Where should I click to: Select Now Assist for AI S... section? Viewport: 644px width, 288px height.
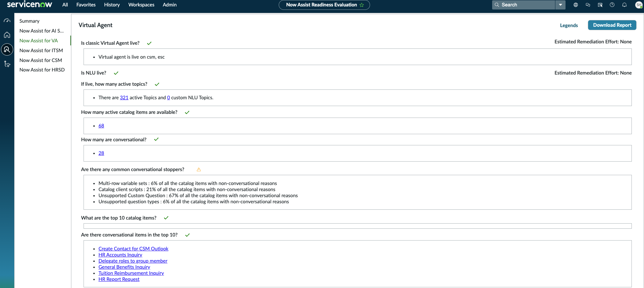pos(42,31)
